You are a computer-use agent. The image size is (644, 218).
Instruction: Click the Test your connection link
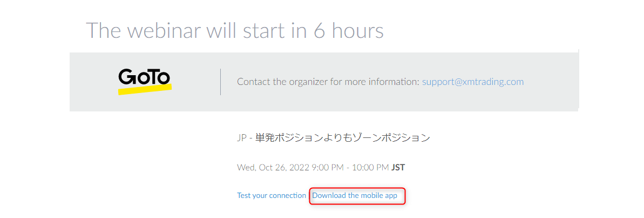coord(272,195)
